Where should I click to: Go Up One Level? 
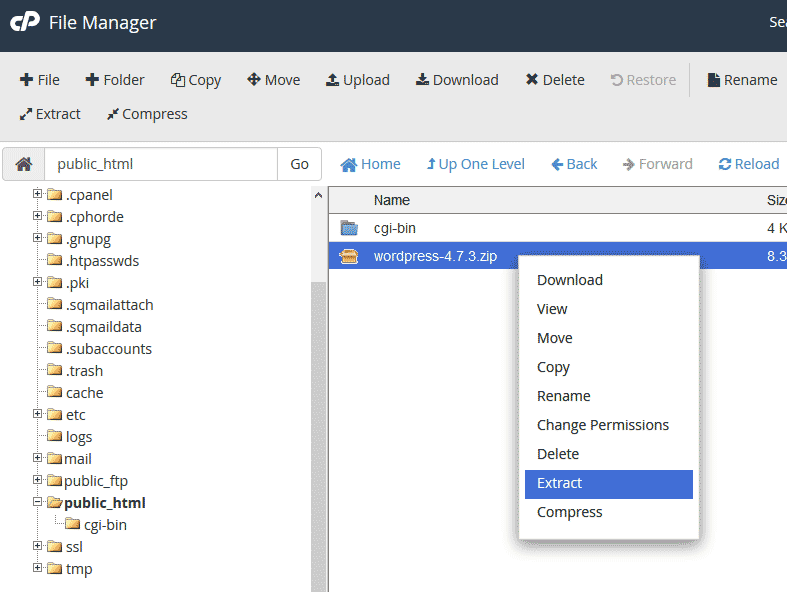(x=475, y=164)
